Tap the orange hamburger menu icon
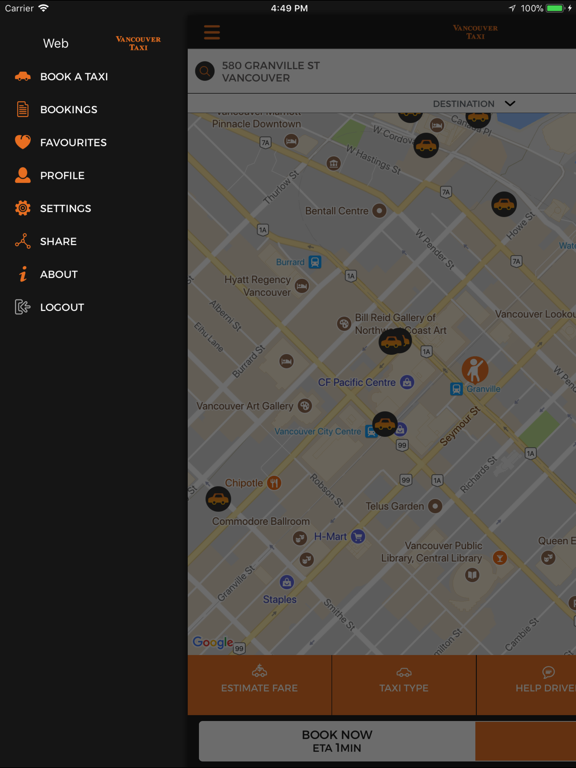576x768 pixels. tap(212, 33)
